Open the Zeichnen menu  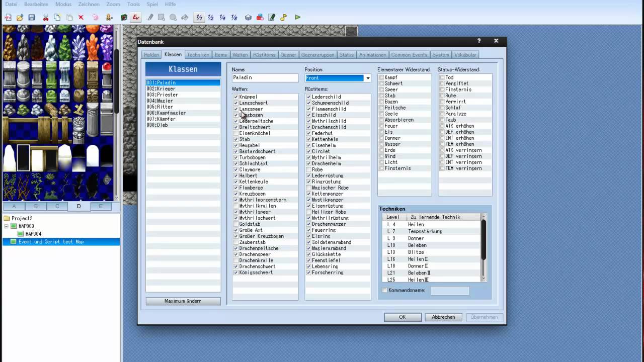[x=88, y=4]
